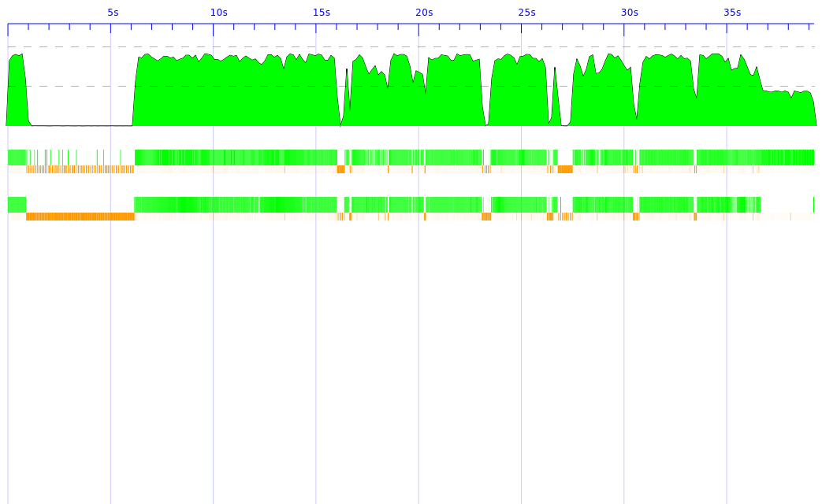This screenshot has width=822, height=504.
Task: Click the 10s timeline label
Action: 218,13
